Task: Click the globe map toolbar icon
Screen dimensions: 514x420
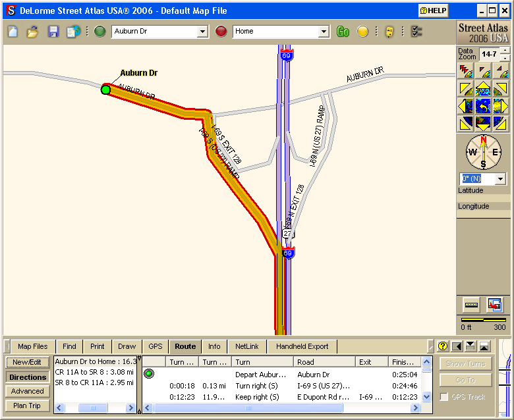Action: [73, 32]
